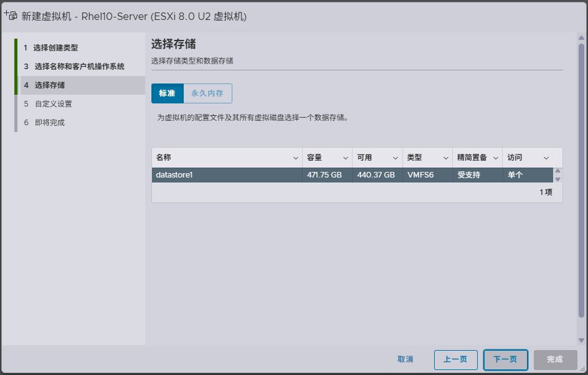The height and width of the screenshot is (375, 588).
Task: Go to step 1 选择创建类型
Action: (x=55, y=48)
